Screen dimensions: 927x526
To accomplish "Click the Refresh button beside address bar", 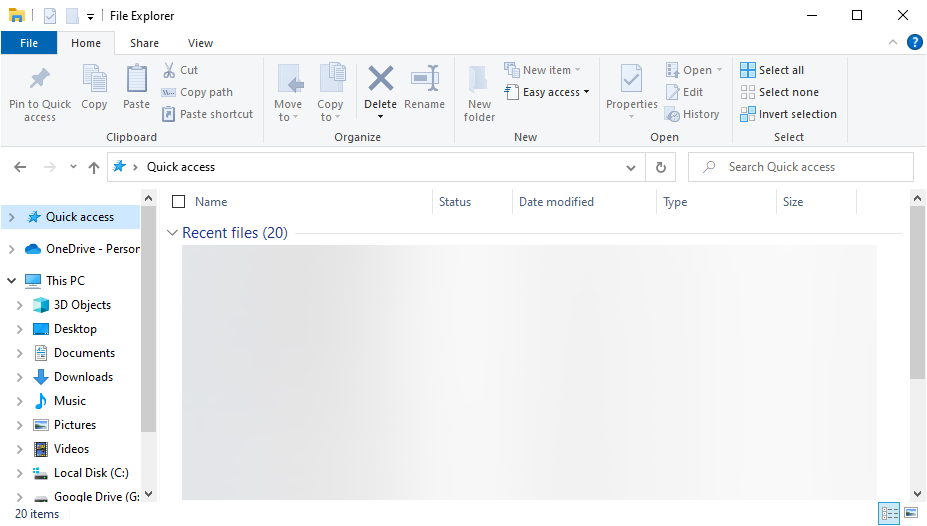I will [x=660, y=167].
